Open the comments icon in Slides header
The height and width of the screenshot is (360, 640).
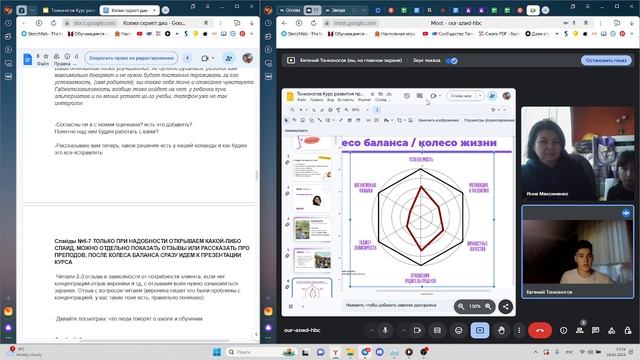pos(420,96)
